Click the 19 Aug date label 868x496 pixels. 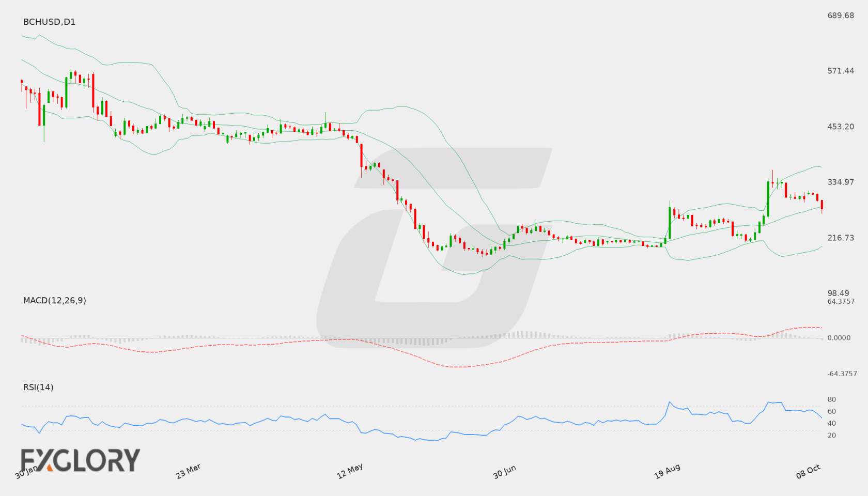(x=667, y=471)
